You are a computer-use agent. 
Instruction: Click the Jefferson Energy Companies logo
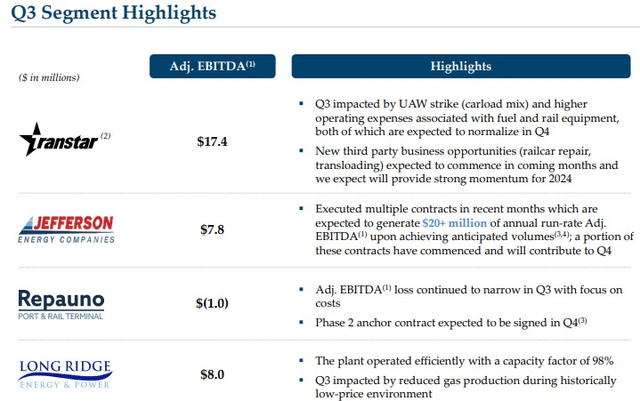pos(66,229)
